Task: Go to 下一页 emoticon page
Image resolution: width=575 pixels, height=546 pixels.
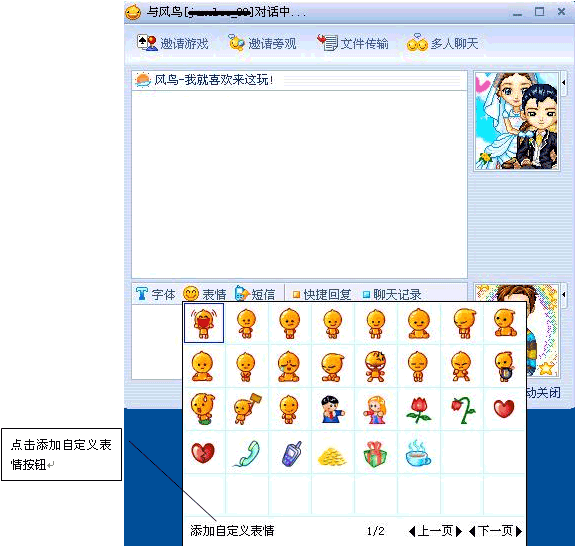Action: pos(495,531)
